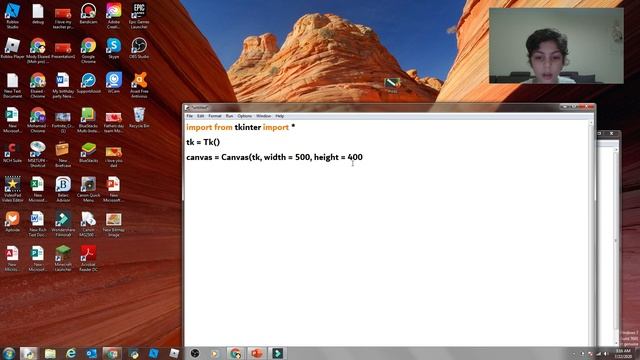Viewport: 640px width, 360px height.
Task: Click the "tk = Tk()" code line
Action: click(203, 142)
